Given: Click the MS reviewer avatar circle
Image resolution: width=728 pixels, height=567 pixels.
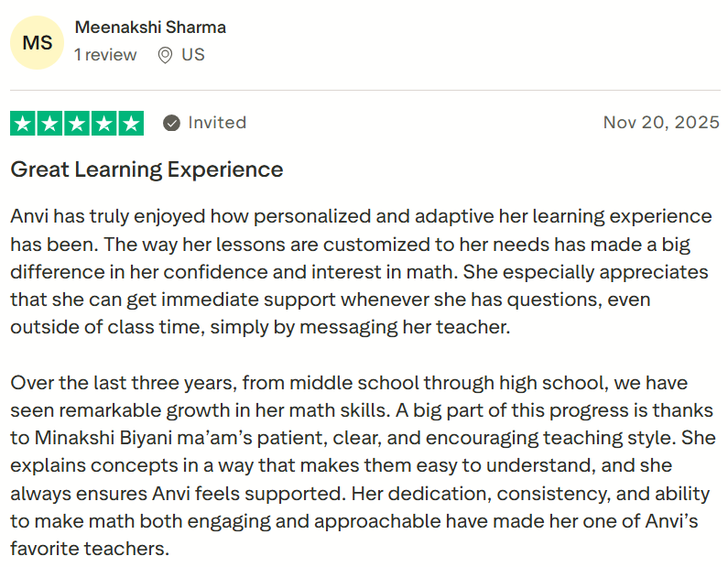Looking at the screenshot, I should (38, 42).
